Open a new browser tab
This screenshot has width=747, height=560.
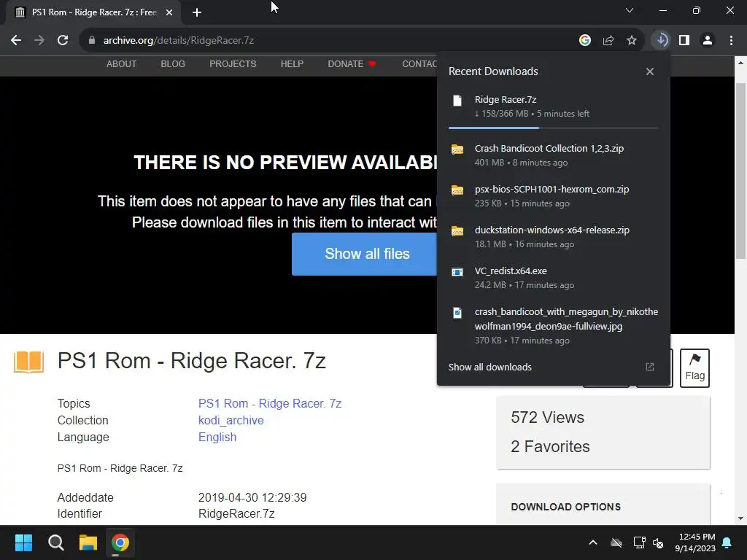pyautogui.click(x=197, y=12)
